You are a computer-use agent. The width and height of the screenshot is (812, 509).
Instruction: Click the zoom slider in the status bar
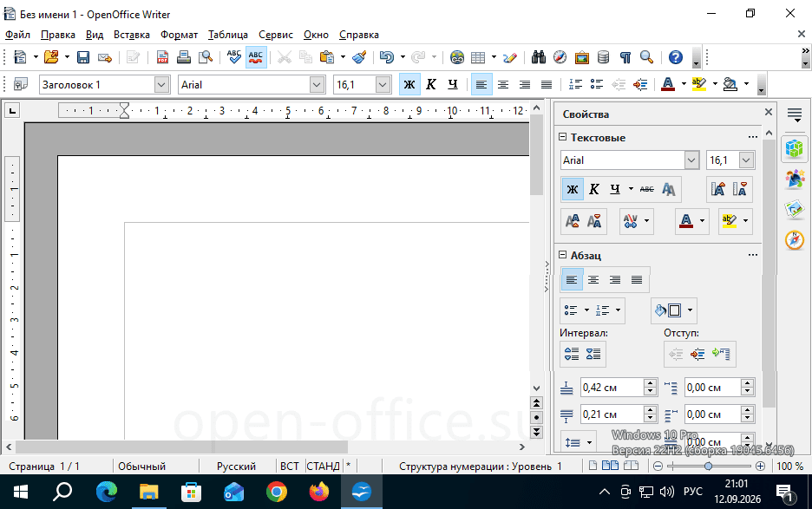709,466
